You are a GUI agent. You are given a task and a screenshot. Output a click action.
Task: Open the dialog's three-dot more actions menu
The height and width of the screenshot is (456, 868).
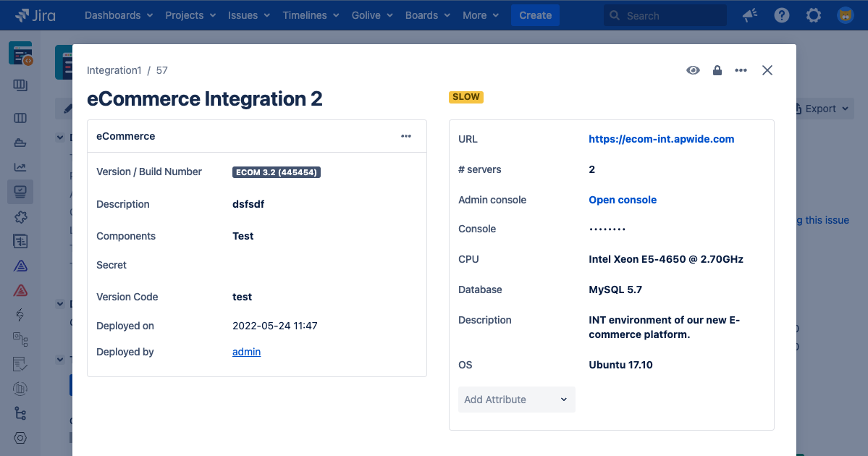pyautogui.click(x=741, y=70)
